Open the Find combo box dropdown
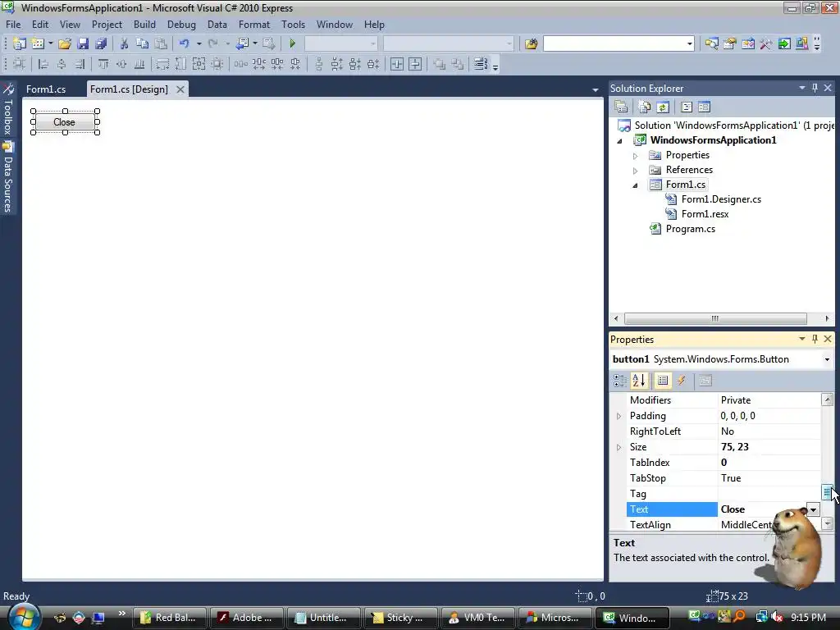 [x=689, y=44]
